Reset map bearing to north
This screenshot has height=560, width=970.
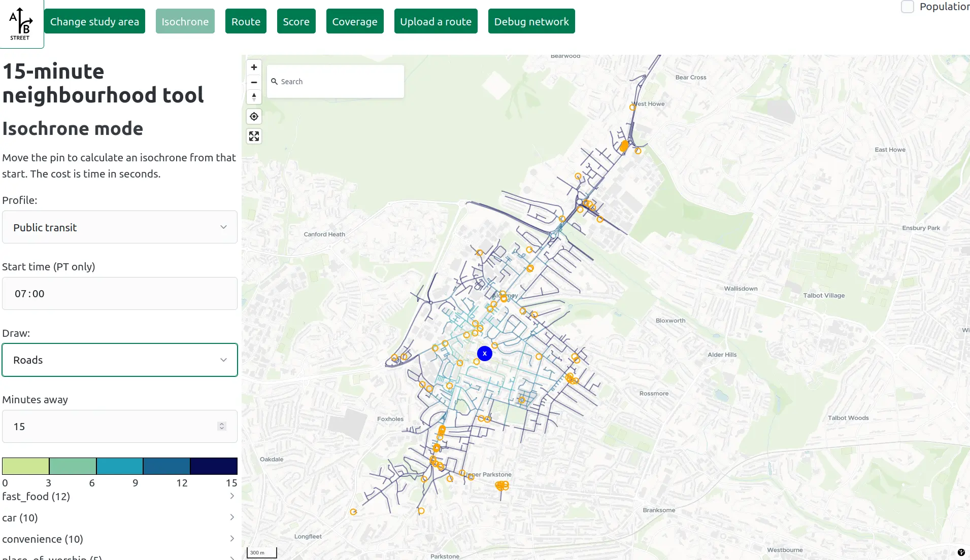(254, 97)
